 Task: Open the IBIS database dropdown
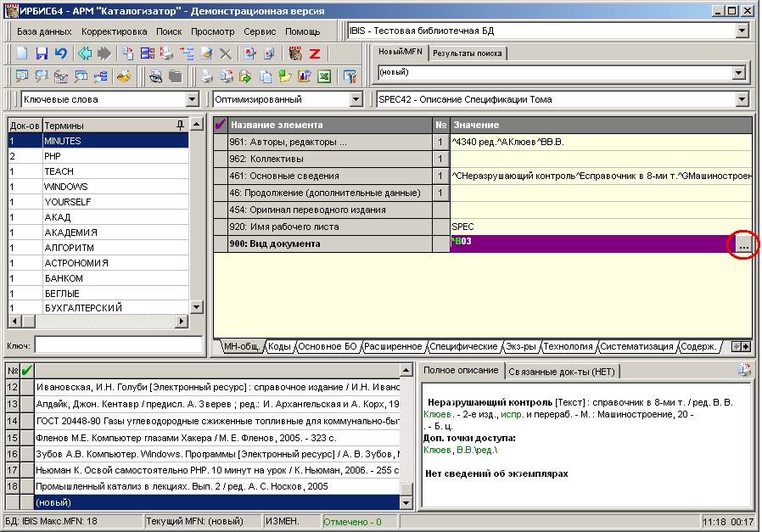742,31
